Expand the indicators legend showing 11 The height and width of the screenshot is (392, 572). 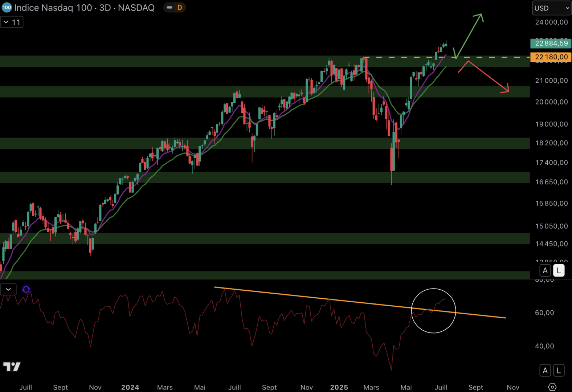coord(12,22)
